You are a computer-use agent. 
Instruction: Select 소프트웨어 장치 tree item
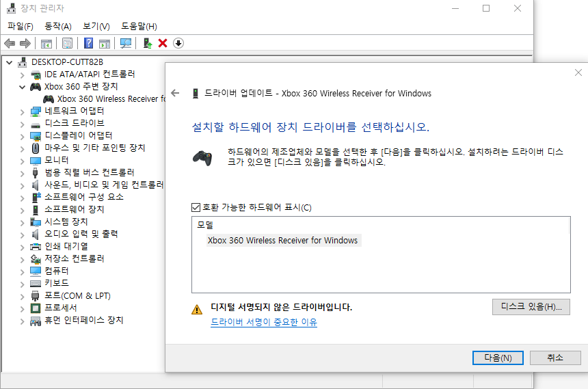point(75,209)
